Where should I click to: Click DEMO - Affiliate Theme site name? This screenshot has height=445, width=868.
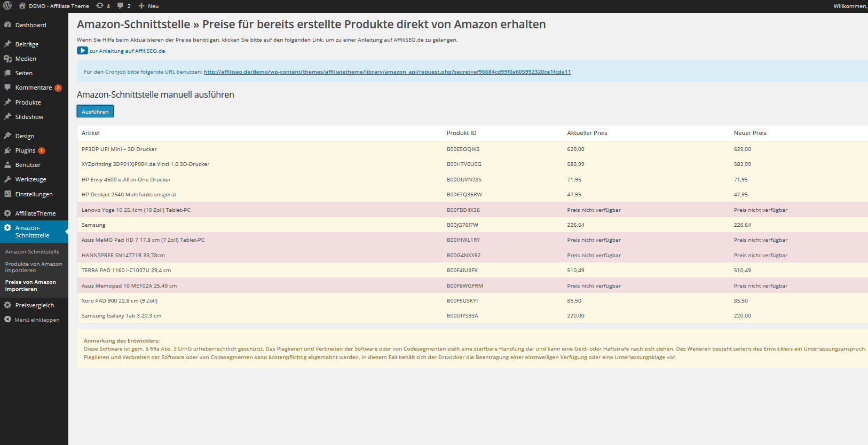(x=59, y=6)
